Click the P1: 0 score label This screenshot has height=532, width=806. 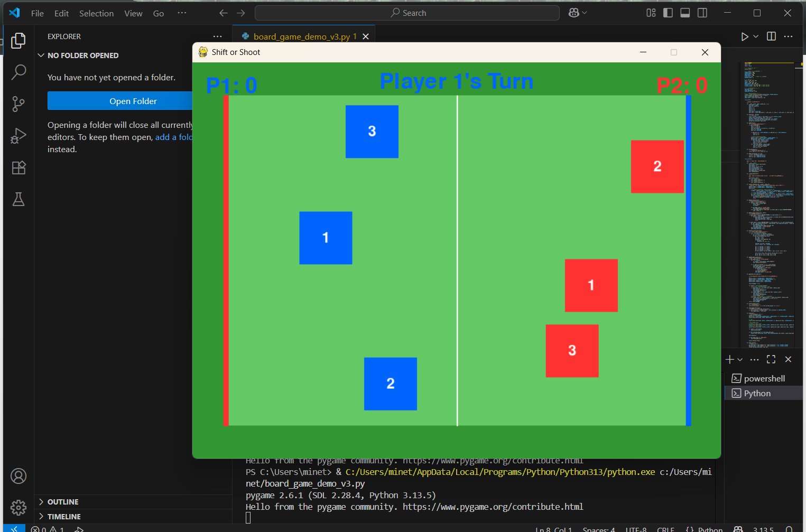pyautogui.click(x=231, y=86)
